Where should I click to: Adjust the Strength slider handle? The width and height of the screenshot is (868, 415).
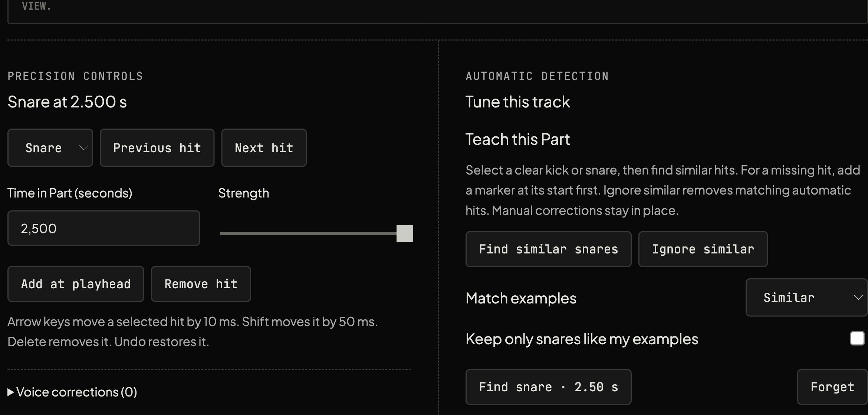(405, 233)
